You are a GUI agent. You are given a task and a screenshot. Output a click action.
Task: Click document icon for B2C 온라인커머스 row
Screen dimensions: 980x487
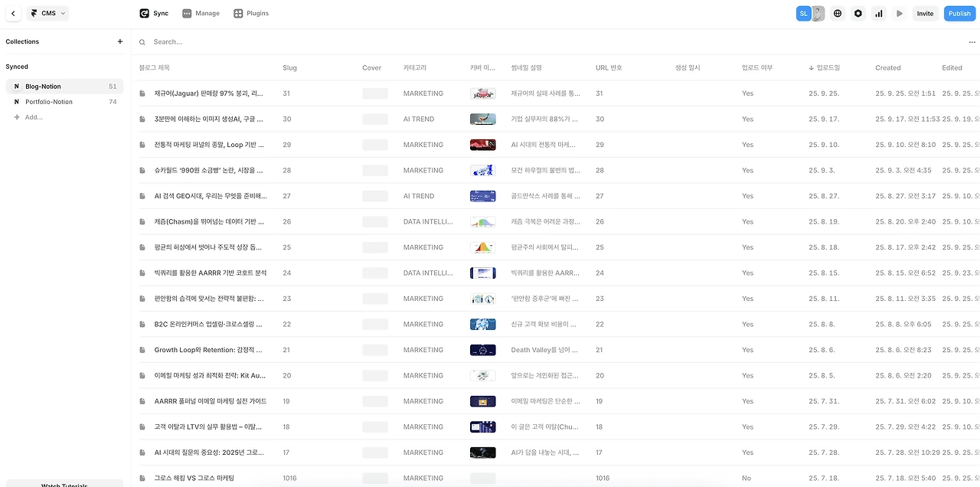click(142, 325)
